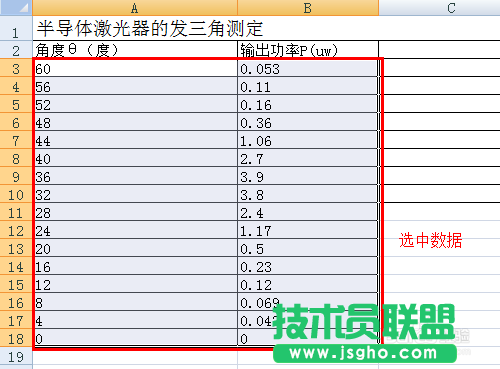Image resolution: width=500 pixels, height=369 pixels.
Task: Click title cell '半导体激光器的发三角测定'
Action: tap(150, 28)
